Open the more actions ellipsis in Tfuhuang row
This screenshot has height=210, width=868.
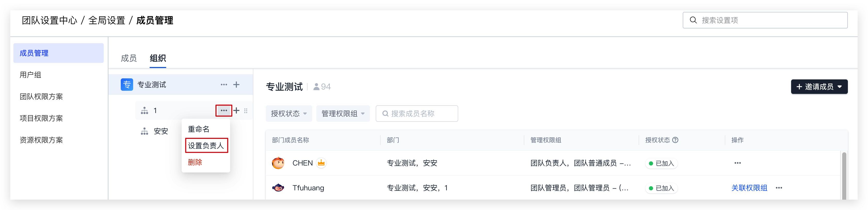click(x=779, y=188)
